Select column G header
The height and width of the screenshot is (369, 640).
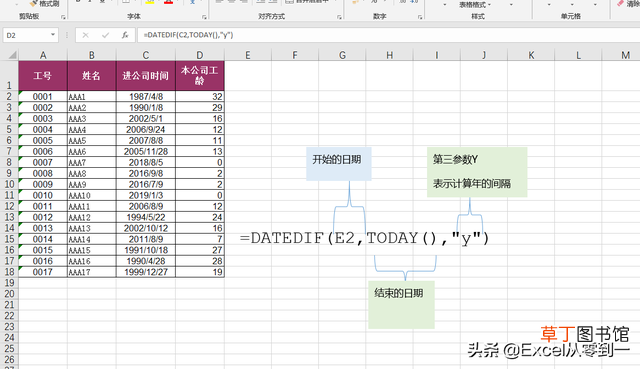coord(342,55)
